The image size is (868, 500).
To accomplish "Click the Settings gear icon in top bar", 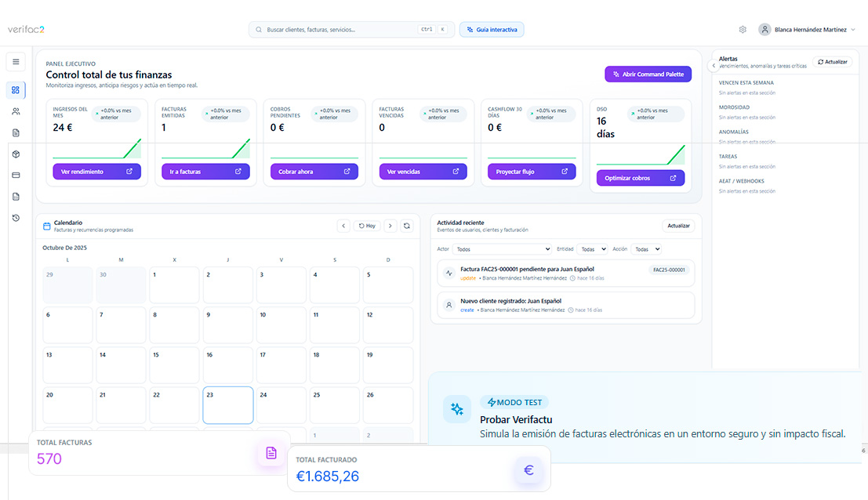I will point(743,28).
